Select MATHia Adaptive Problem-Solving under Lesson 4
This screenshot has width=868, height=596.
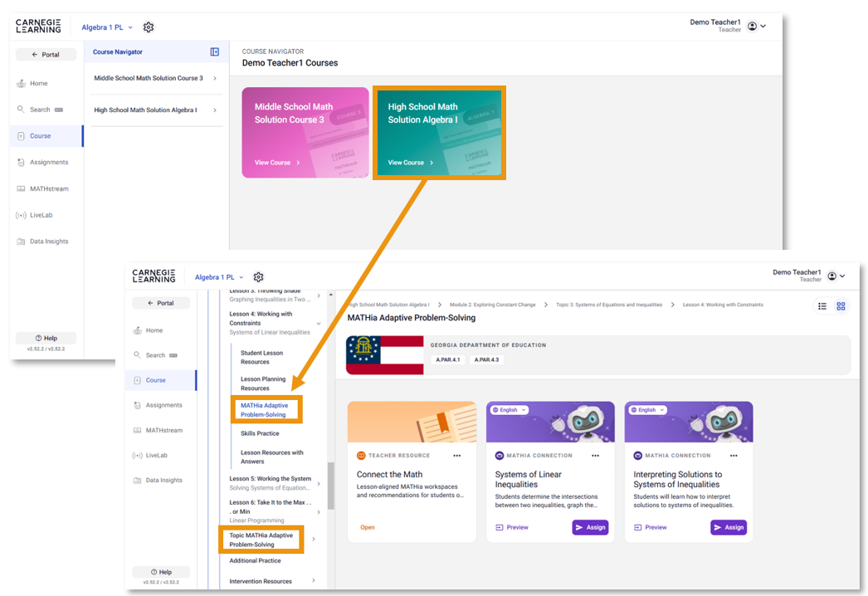tap(265, 410)
